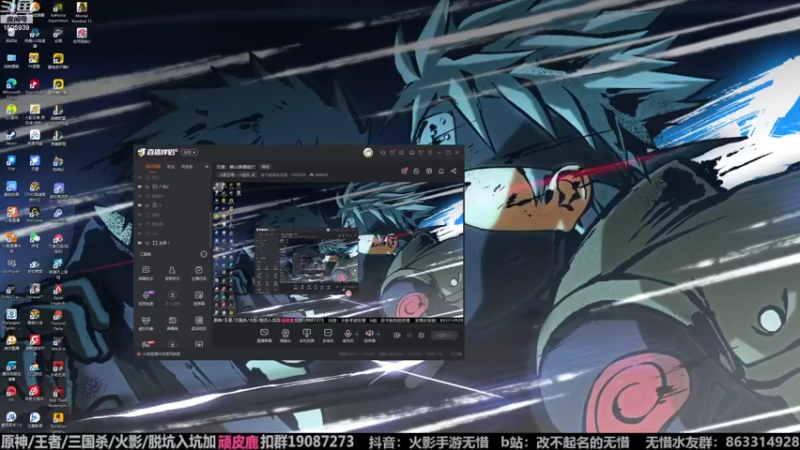Open settings with the gear icon near the start button
The height and width of the screenshot is (450, 800).
[x=421, y=335]
